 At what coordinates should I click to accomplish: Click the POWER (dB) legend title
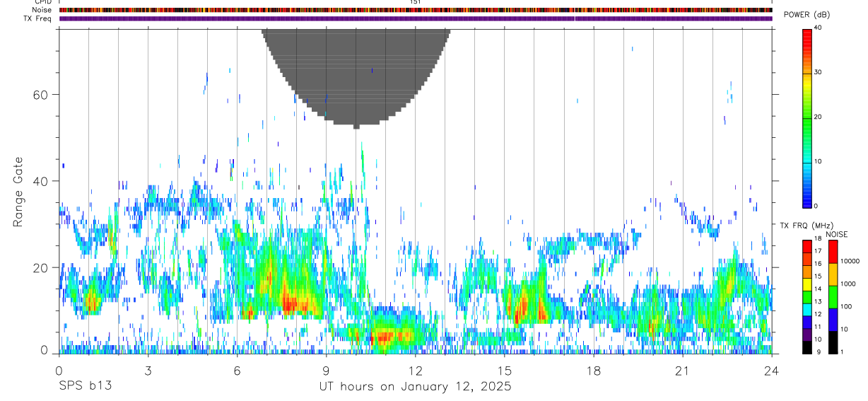[807, 15]
